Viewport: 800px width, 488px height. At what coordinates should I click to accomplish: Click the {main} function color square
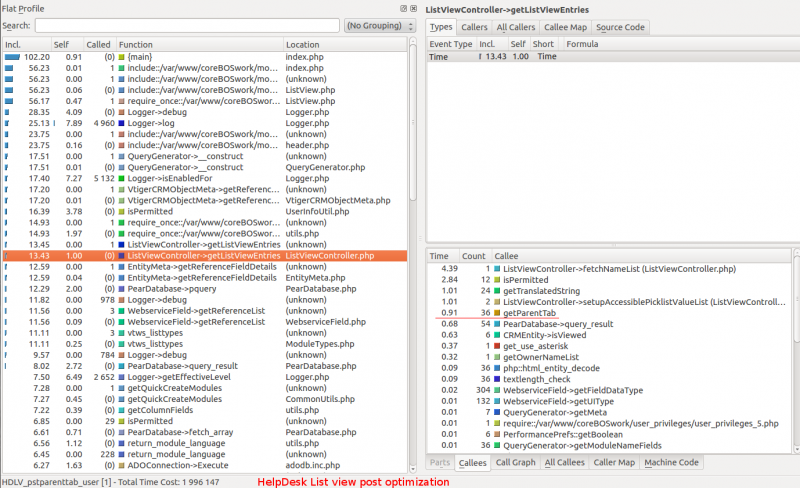(x=122, y=57)
